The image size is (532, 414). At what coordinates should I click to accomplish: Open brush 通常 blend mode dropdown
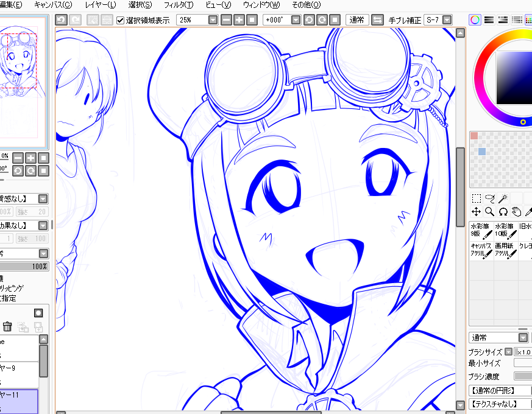(523, 337)
